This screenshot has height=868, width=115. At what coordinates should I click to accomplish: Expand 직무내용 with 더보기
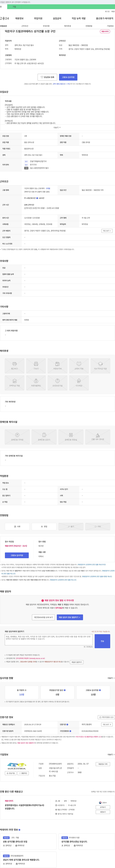(x=57, y=128)
